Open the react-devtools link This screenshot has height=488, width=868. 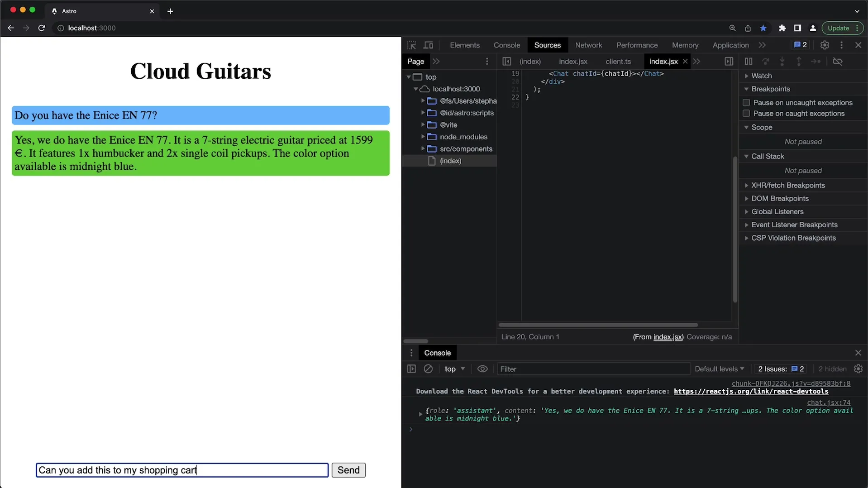coord(751,392)
